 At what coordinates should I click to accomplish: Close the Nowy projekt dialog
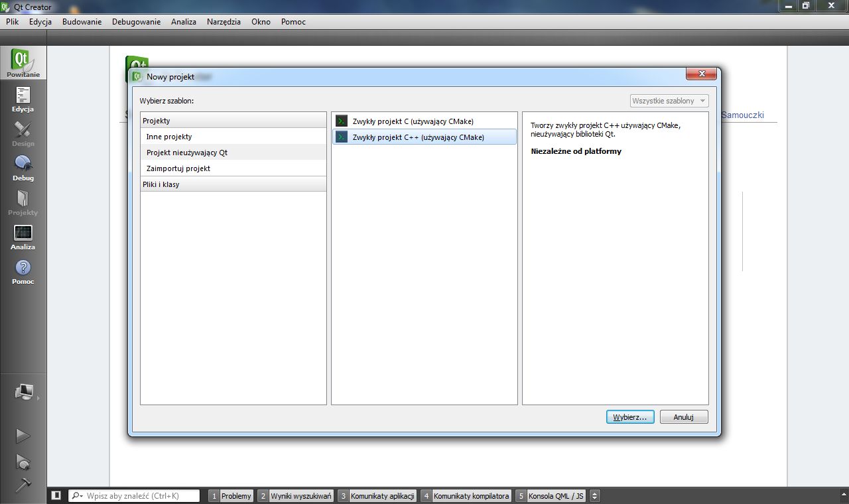700,74
